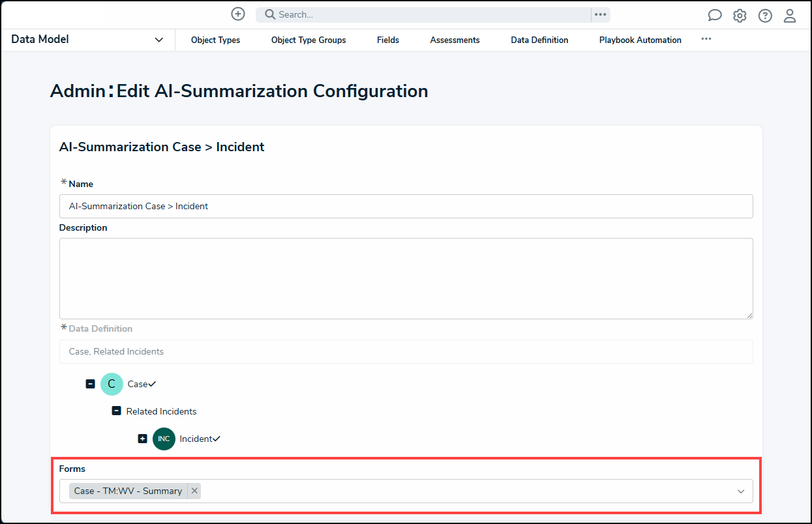The image size is (812, 524).
Task: Expand the Incident tree node
Action: (142, 439)
